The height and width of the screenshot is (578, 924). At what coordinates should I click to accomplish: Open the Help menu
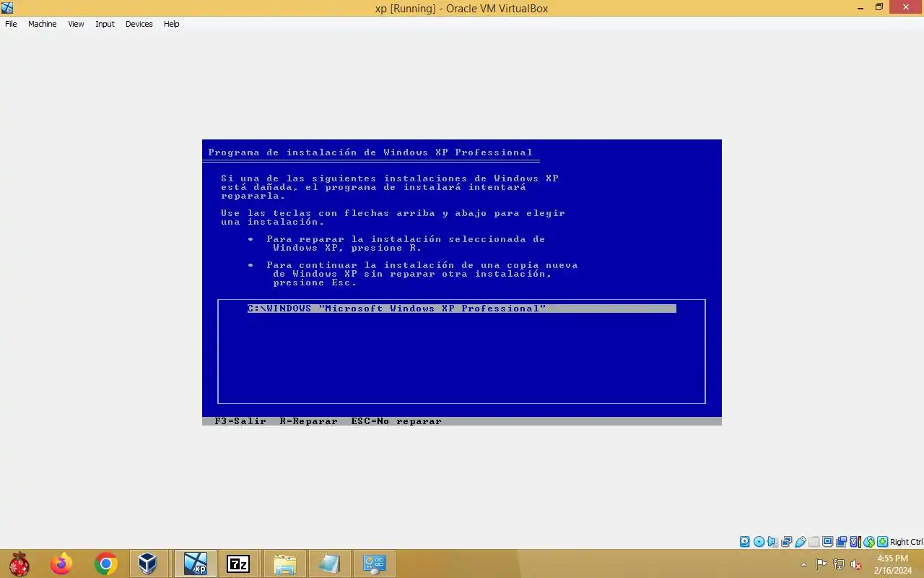[x=171, y=24]
